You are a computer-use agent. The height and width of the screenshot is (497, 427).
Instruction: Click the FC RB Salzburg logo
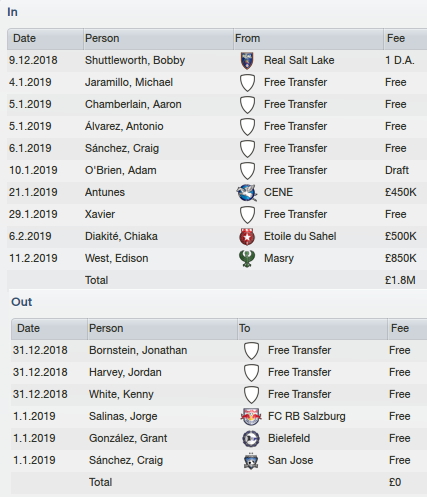point(251,416)
